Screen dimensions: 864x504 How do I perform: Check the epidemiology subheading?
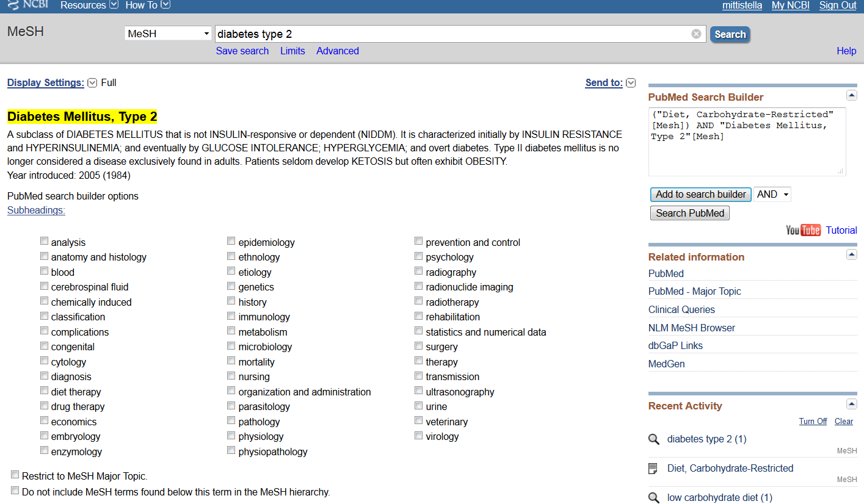(231, 242)
